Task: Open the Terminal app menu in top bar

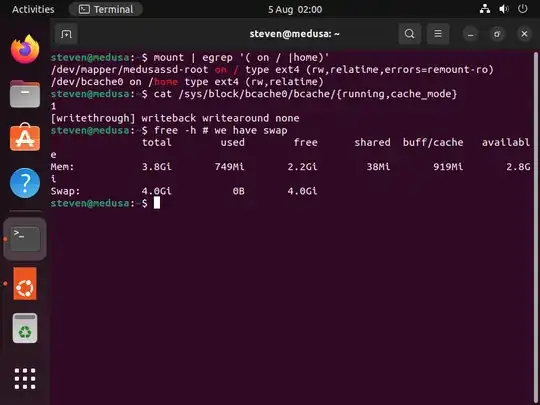Action: (106, 9)
